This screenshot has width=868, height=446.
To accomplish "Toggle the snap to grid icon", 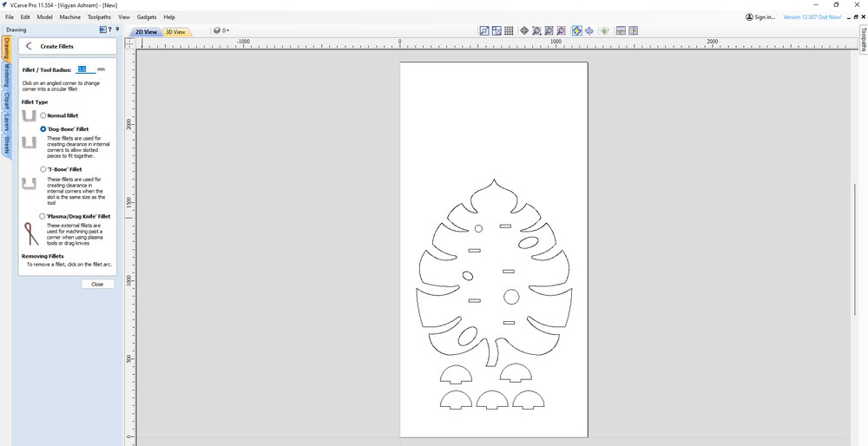I will (509, 31).
